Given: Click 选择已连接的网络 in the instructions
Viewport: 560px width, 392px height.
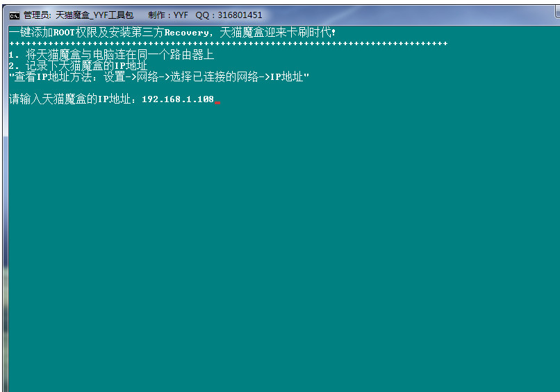Looking at the screenshot, I should pos(214,77).
